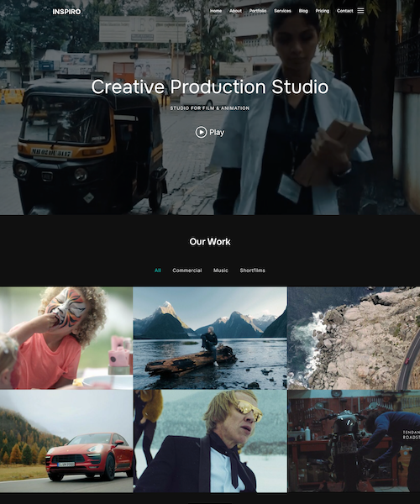Select the All portfolio filter
The image size is (420, 504).
pyautogui.click(x=157, y=270)
